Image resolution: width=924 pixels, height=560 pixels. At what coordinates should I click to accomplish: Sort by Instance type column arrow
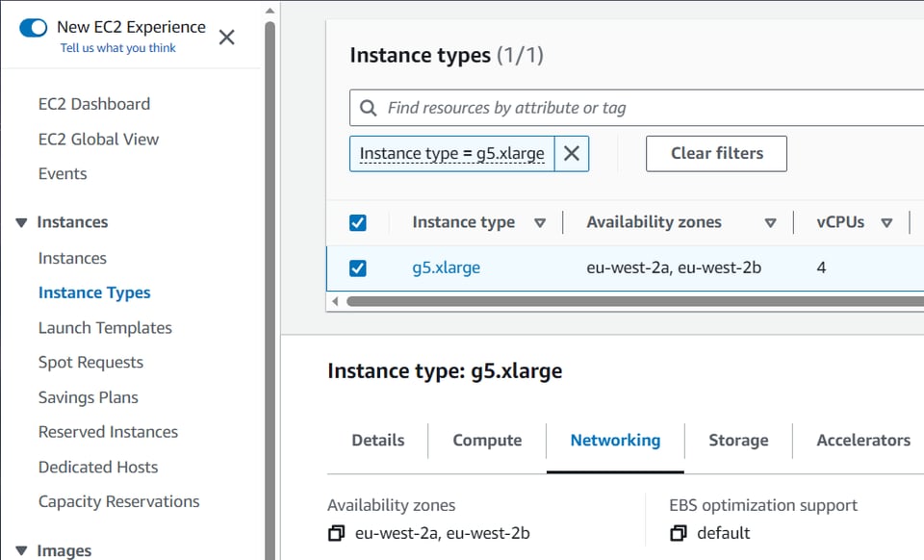(x=540, y=223)
